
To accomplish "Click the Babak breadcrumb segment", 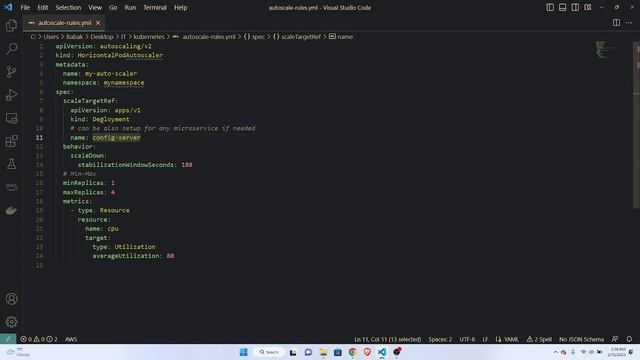I will coord(74,37).
